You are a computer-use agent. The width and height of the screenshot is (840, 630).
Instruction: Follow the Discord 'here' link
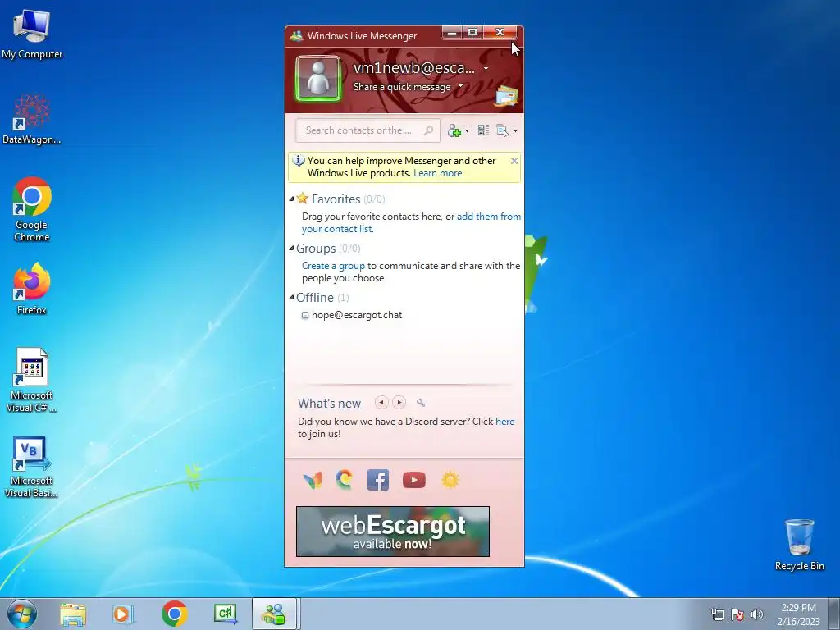point(504,422)
